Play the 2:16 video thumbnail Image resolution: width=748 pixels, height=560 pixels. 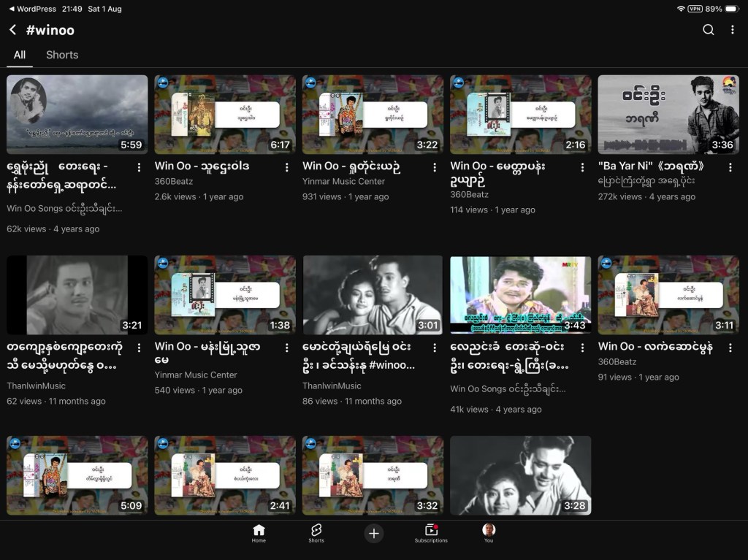pyautogui.click(x=521, y=115)
